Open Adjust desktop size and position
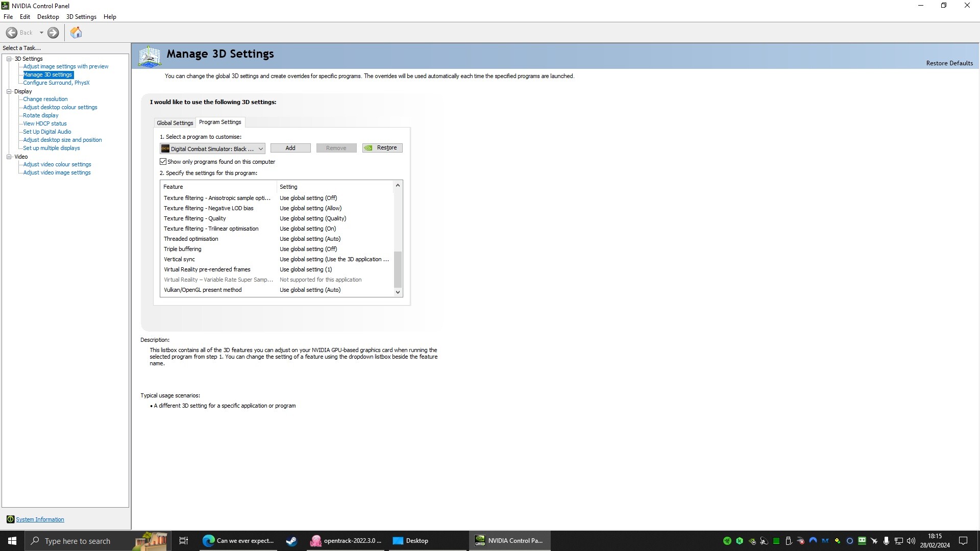 pos(62,140)
